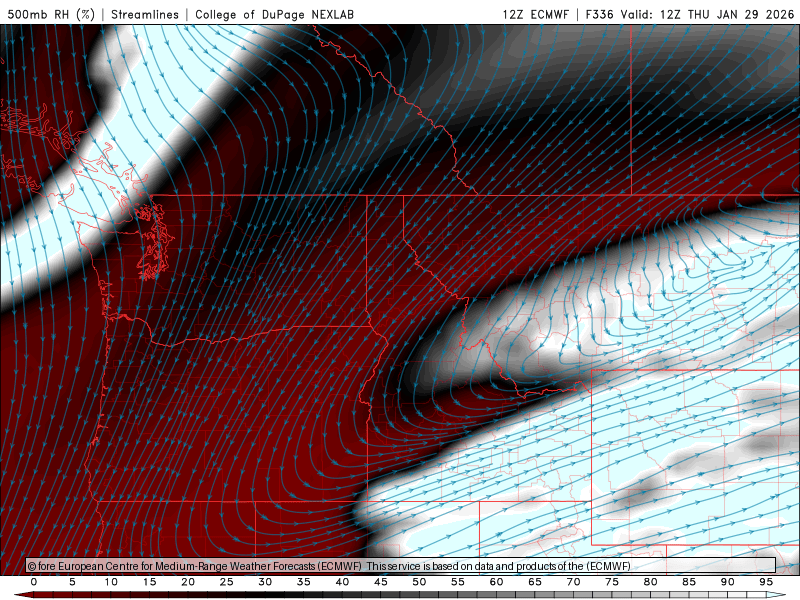Click "Valid: 12Z THU JAN 29 2026" text
Image resolution: width=800 pixels, height=600 pixels.
coord(707,14)
